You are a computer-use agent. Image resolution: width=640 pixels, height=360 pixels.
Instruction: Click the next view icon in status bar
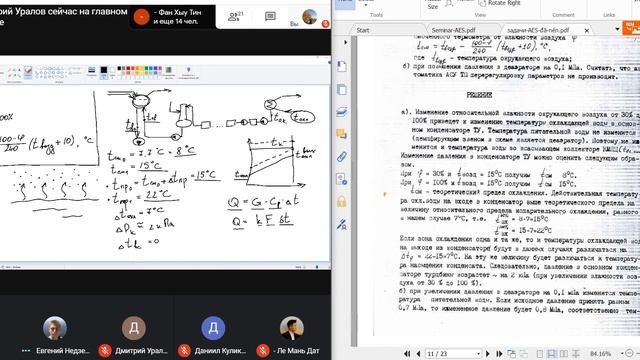(523, 353)
